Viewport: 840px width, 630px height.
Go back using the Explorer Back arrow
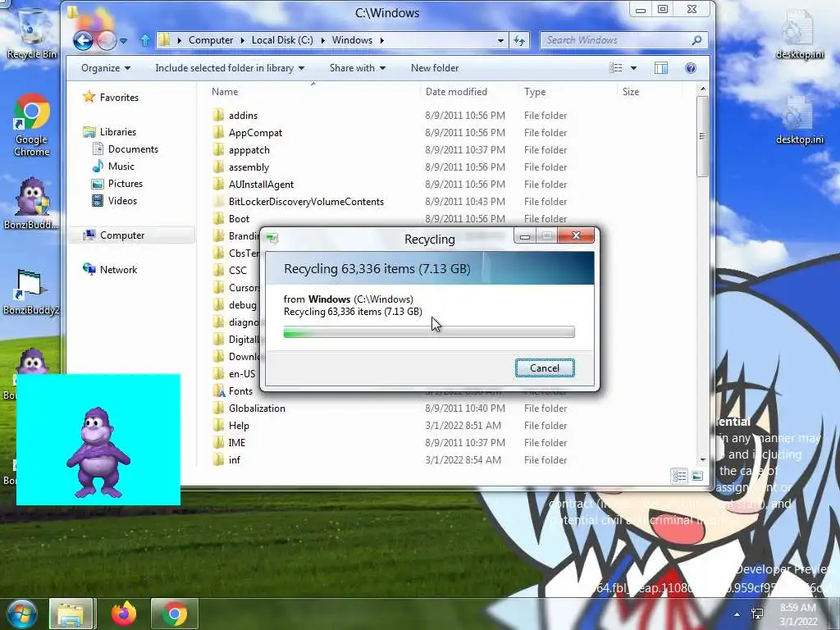point(83,41)
